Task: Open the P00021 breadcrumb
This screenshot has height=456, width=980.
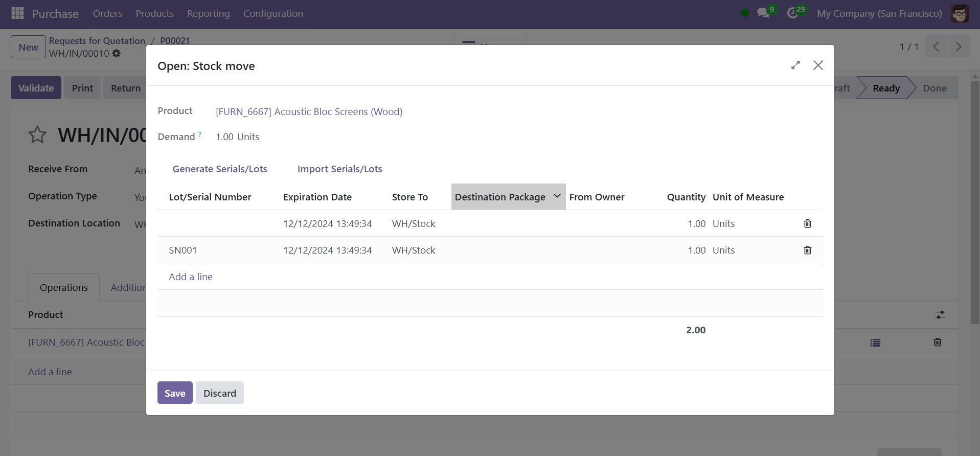Action: pos(175,40)
